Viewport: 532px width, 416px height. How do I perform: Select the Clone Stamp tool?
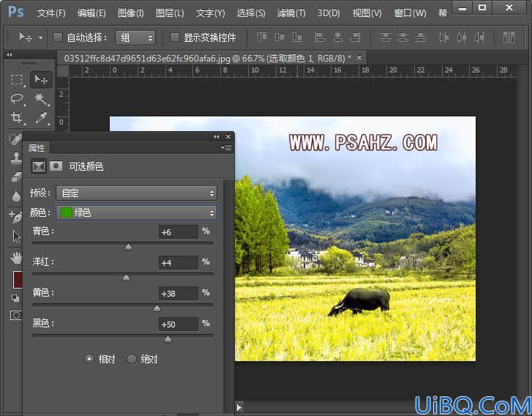[x=16, y=158]
